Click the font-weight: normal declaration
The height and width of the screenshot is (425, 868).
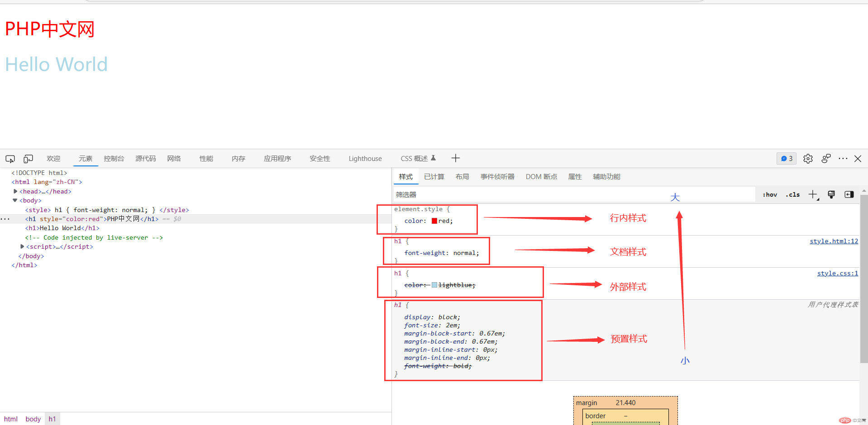coord(442,253)
